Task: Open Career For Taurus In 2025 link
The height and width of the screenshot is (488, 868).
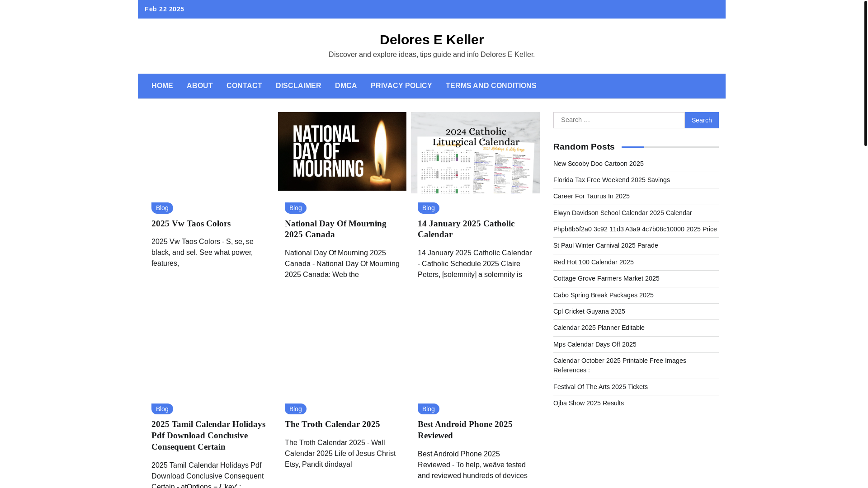Action: click(x=591, y=196)
